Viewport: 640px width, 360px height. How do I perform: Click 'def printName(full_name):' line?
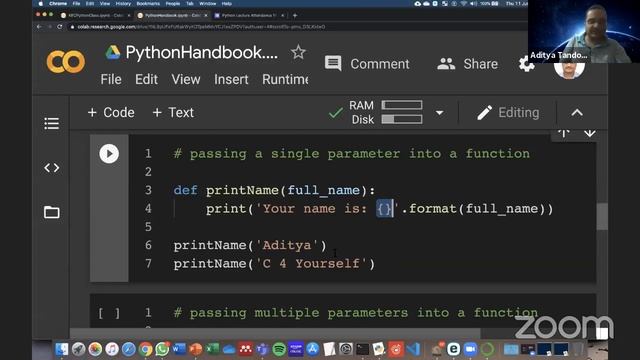(x=274, y=190)
